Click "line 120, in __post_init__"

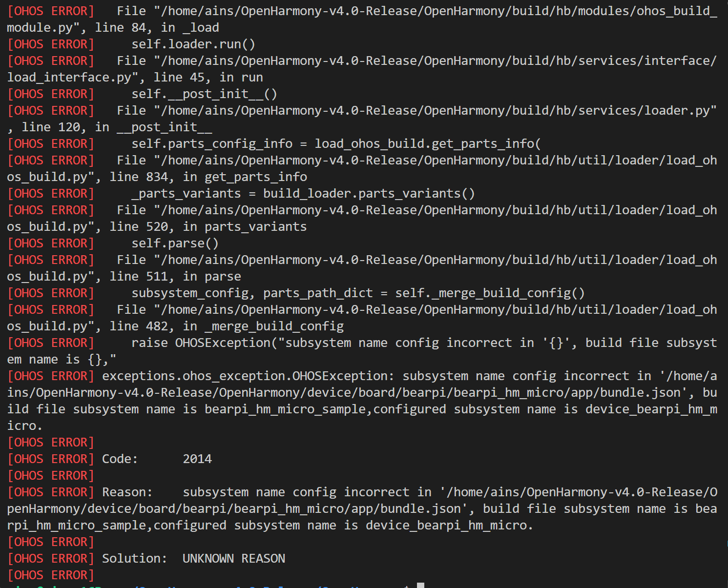click(x=117, y=127)
